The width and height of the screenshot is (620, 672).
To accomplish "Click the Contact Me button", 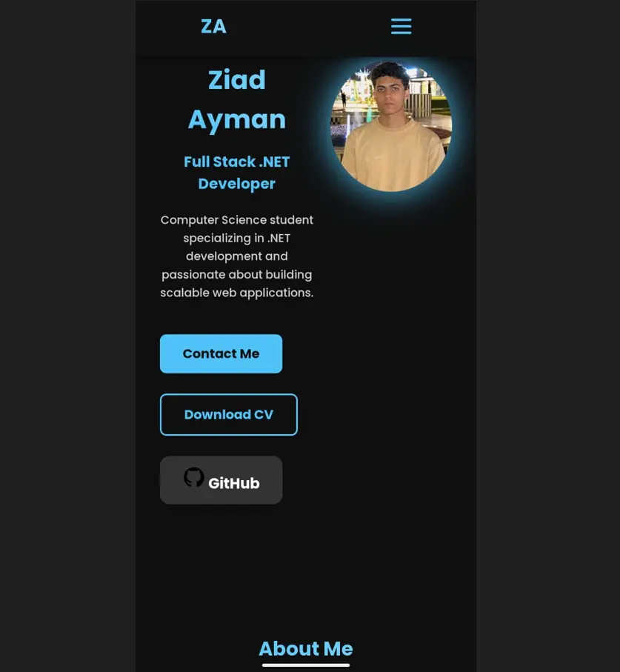I will [x=221, y=353].
